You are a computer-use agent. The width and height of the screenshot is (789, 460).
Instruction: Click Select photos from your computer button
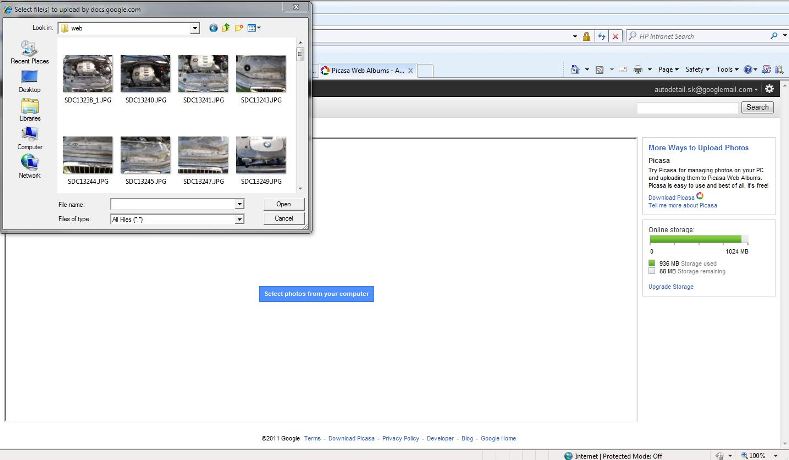point(317,294)
